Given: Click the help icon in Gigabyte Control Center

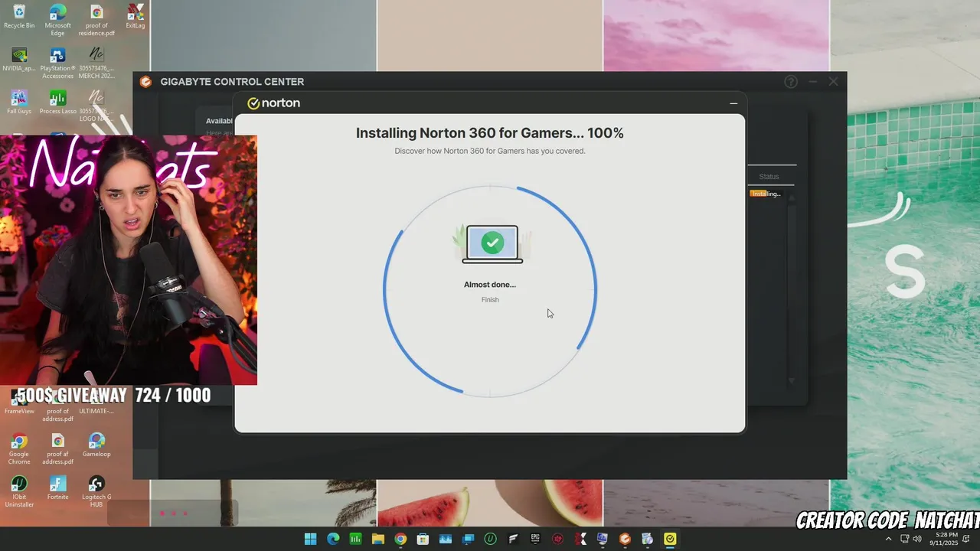Looking at the screenshot, I should [x=791, y=82].
